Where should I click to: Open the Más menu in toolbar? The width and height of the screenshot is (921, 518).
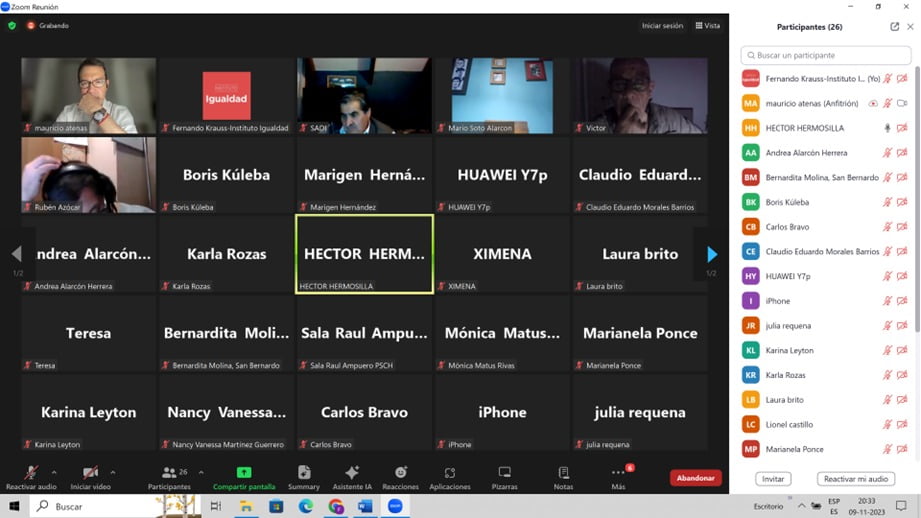pyautogui.click(x=618, y=477)
